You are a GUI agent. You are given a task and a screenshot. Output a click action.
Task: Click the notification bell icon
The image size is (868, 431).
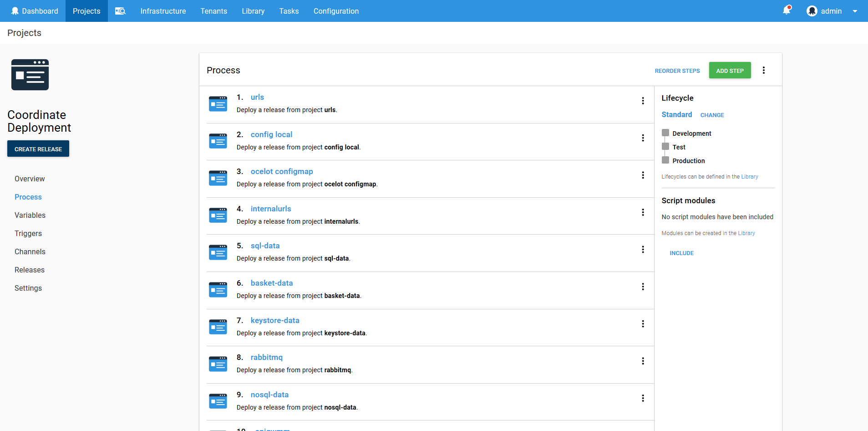[x=786, y=10]
